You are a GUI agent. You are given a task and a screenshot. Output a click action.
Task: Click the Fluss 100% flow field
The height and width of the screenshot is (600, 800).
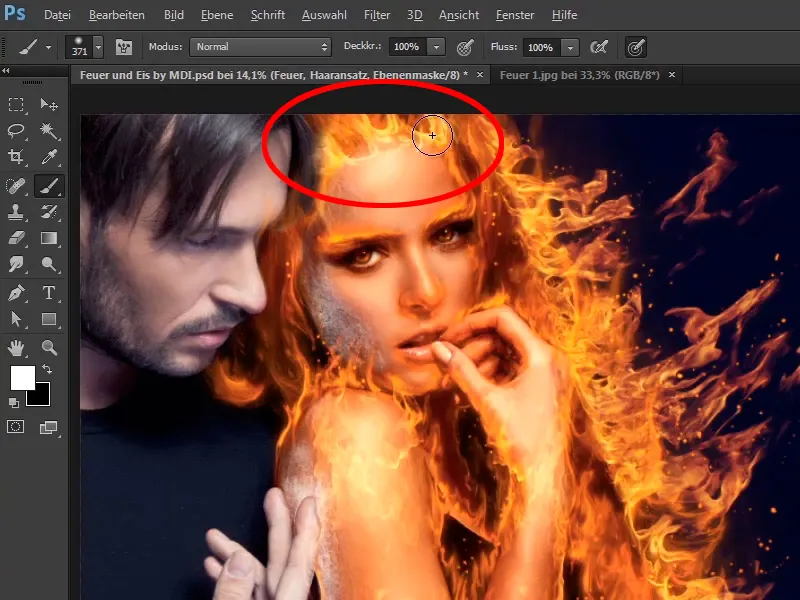pos(541,47)
